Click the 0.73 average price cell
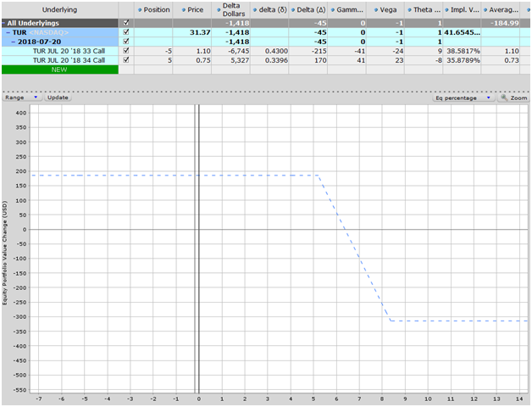The width and height of the screenshot is (532, 407). point(501,60)
